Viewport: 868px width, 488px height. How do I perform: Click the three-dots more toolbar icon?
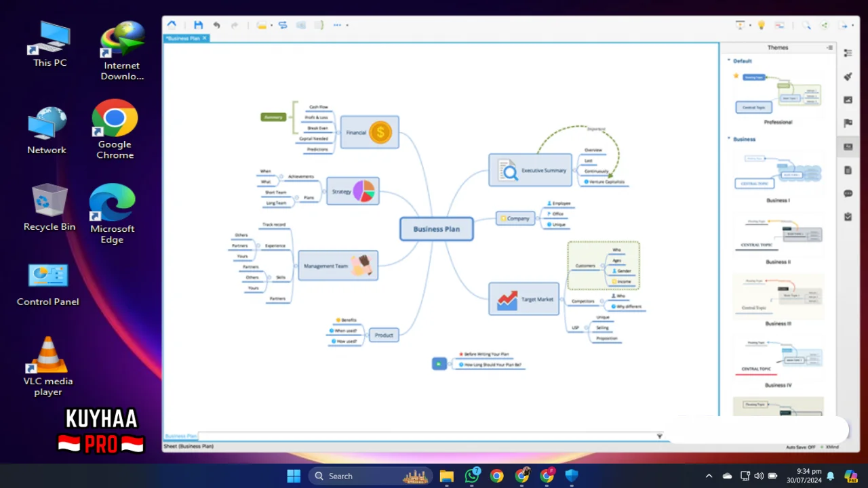[337, 25]
